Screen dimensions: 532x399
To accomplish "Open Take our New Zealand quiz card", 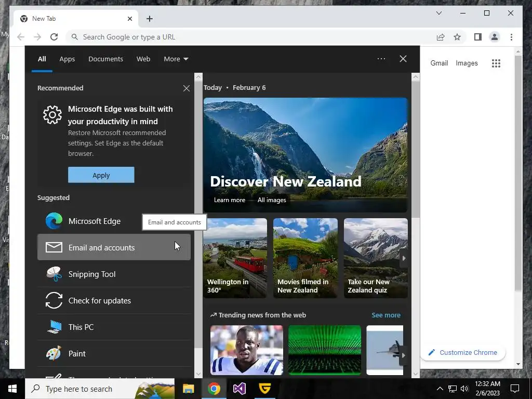I will coord(376,258).
